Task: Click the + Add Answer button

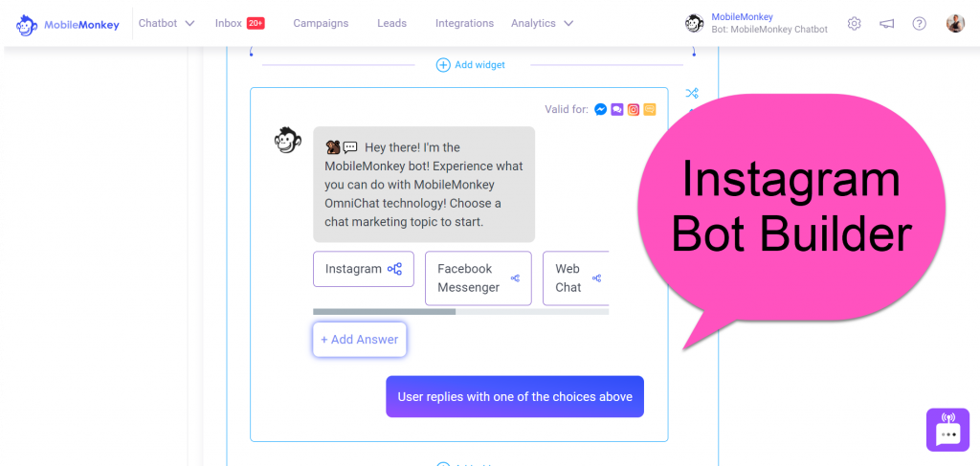Action: [x=360, y=340]
